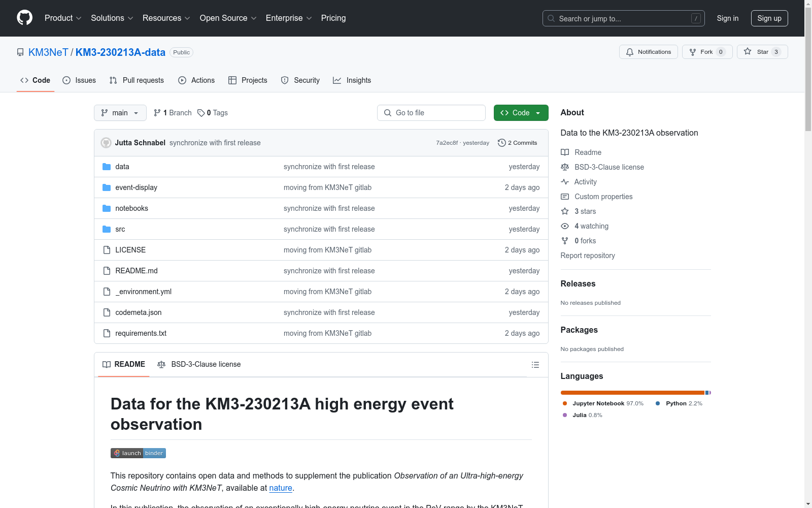Fork the repository

pyautogui.click(x=707, y=52)
